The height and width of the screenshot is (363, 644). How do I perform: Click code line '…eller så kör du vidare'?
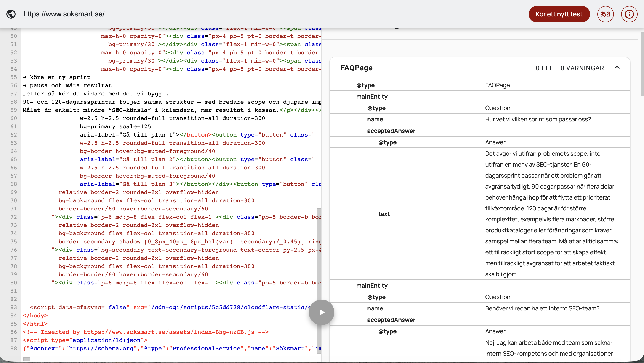(x=96, y=94)
